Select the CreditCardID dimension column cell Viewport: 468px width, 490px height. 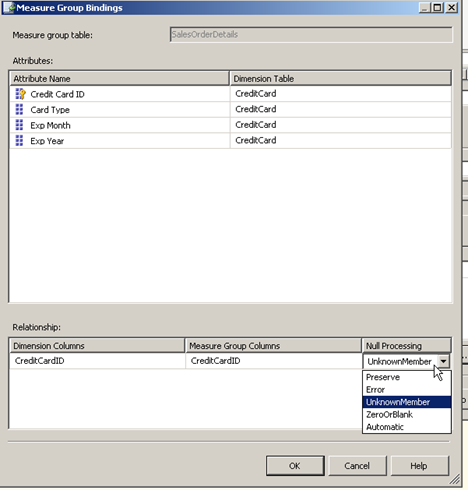coord(97,361)
